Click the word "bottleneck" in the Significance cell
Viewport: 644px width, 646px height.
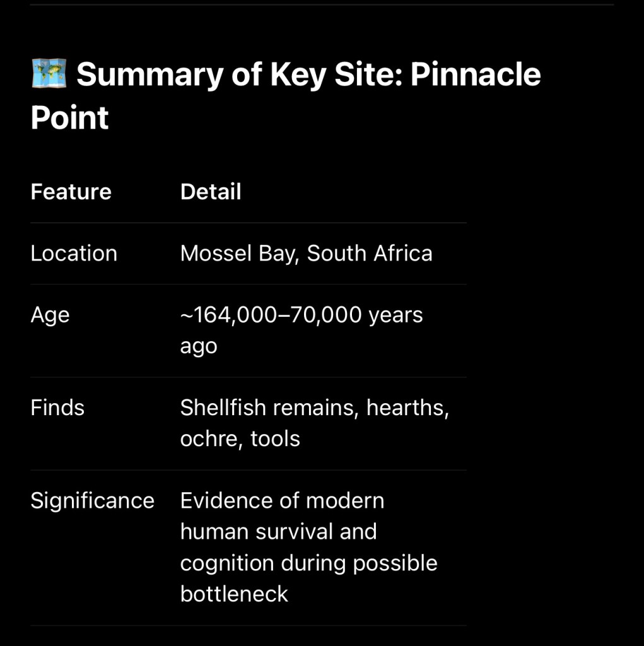(234, 594)
